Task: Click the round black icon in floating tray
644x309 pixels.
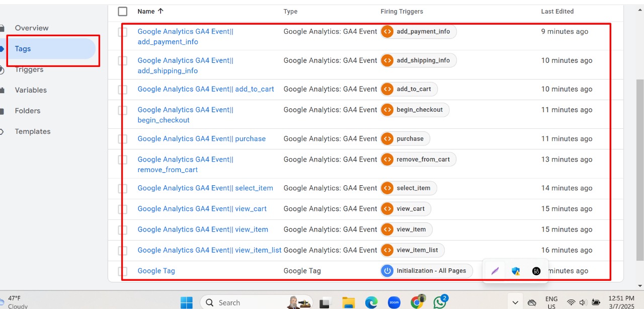Action: pyautogui.click(x=536, y=271)
